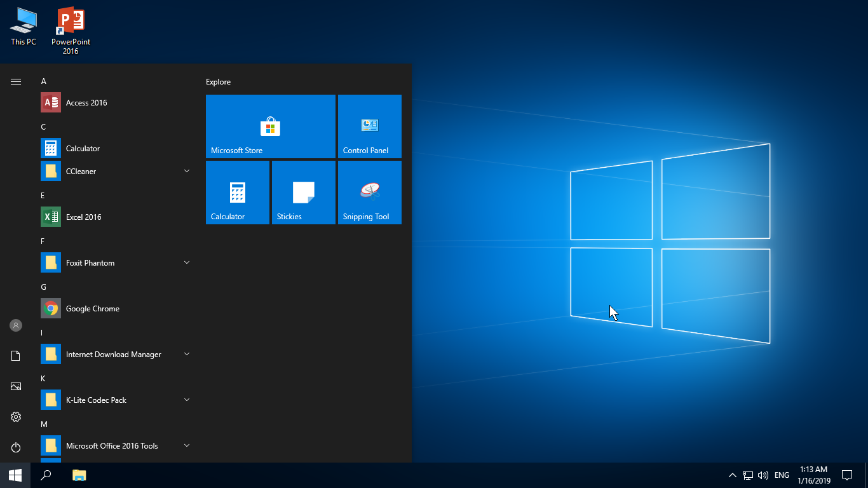This screenshot has height=488, width=868.
Task: Expand Microsoft Office 2016 Tools chevron
Action: 187,445
